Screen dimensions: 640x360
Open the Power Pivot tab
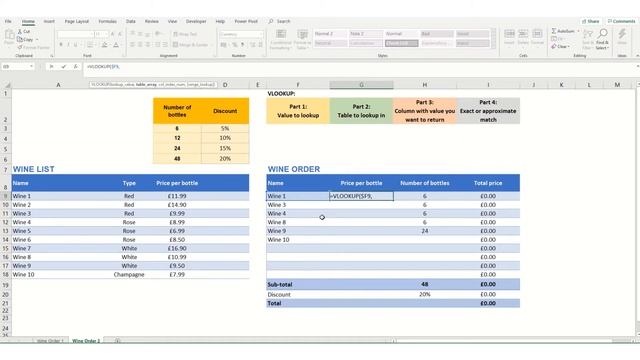click(246, 21)
